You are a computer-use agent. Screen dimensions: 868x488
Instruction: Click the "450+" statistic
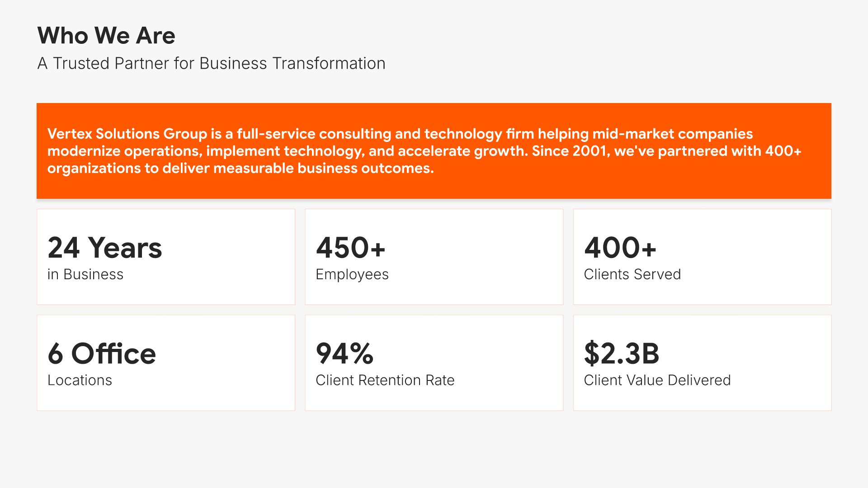point(350,248)
